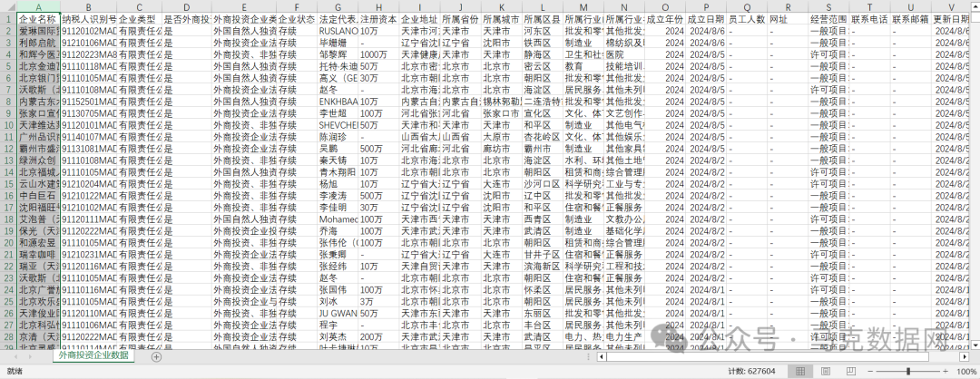Select column H header
Screen dimensions: 980x379
click(x=378, y=7)
